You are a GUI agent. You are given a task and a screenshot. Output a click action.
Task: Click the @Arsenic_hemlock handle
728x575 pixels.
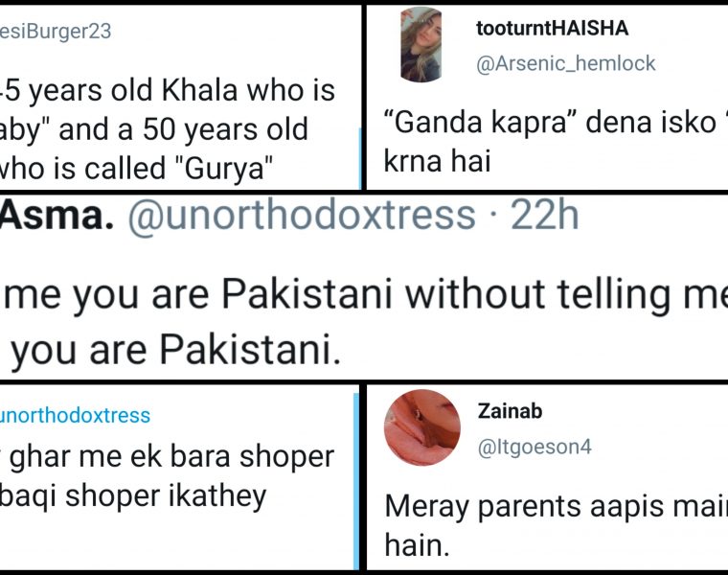coord(565,63)
